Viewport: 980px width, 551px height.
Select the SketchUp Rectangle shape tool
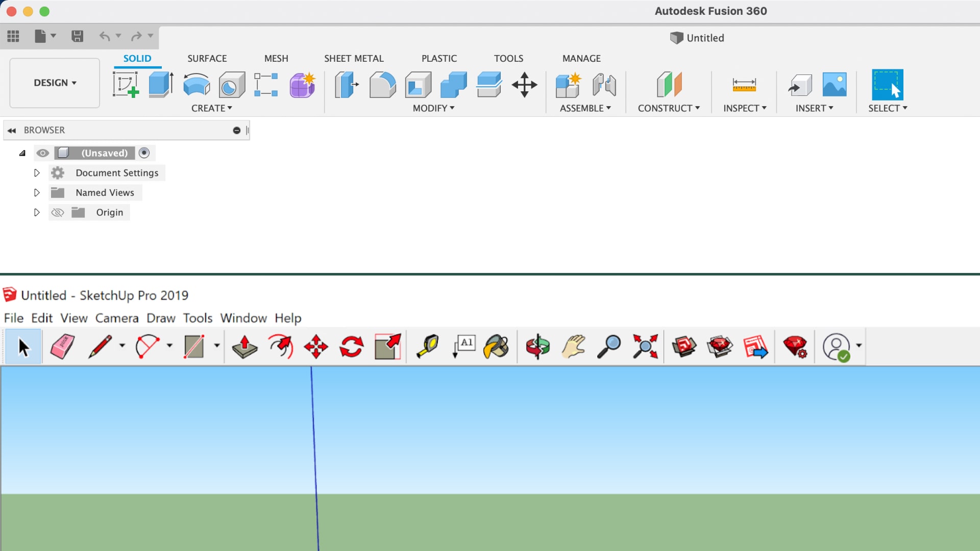(x=194, y=347)
